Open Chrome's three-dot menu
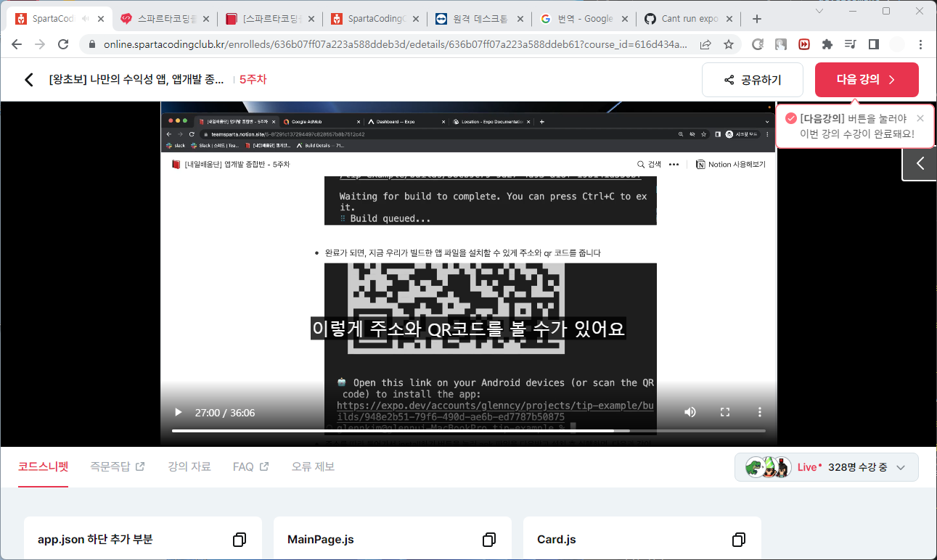Image resolution: width=937 pixels, height=560 pixels. coord(920,44)
